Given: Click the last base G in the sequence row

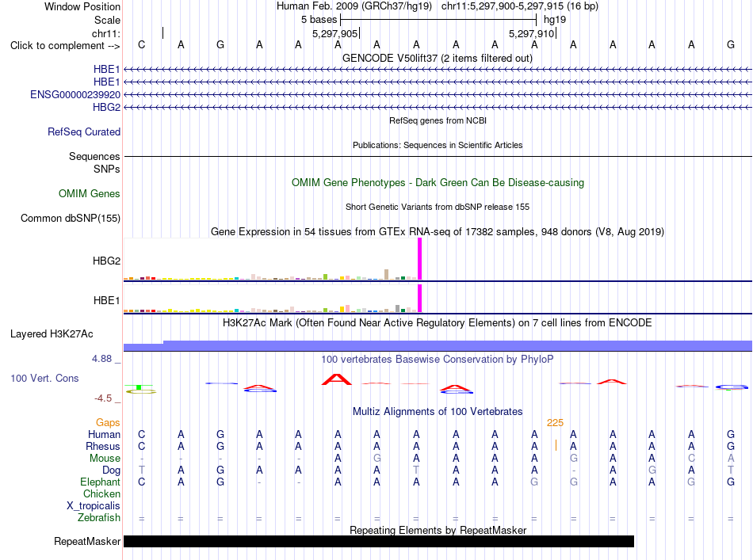Looking at the screenshot, I should click(731, 44).
